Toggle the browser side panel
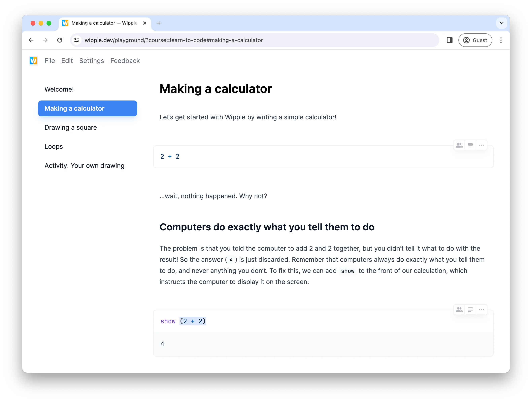This screenshot has height=402, width=532. pyautogui.click(x=449, y=40)
